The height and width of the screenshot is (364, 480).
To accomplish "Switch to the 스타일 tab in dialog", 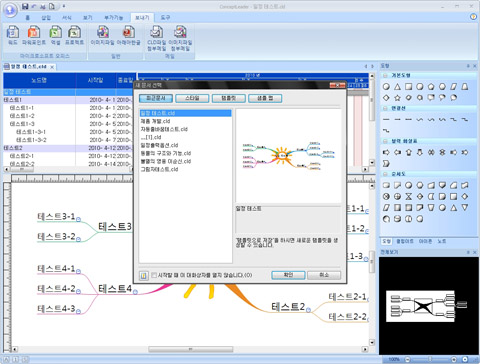I will coord(192,98).
